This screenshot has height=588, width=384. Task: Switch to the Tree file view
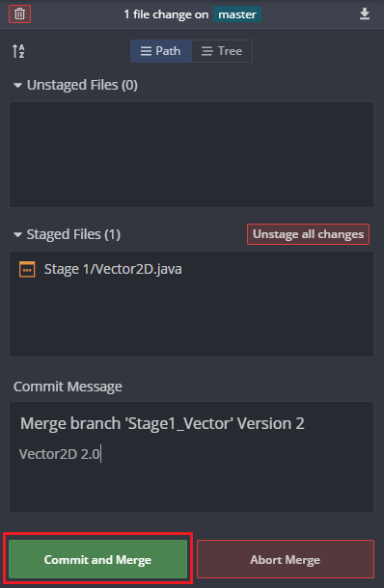click(222, 51)
